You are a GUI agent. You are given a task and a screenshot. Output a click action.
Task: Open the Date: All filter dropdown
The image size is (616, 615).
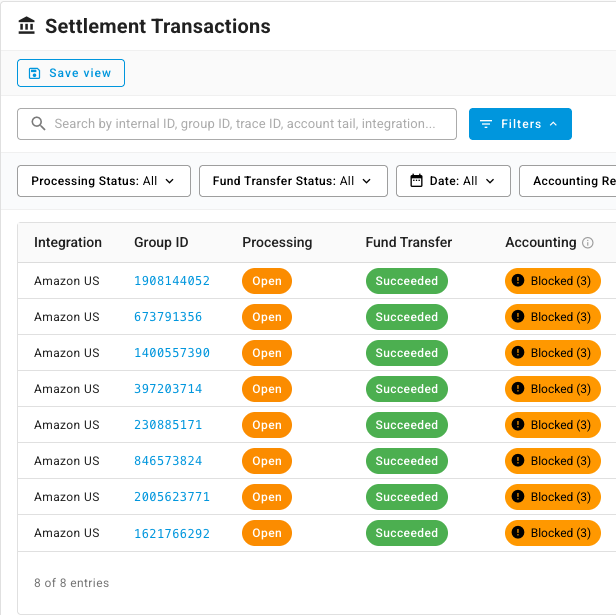pos(453,181)
